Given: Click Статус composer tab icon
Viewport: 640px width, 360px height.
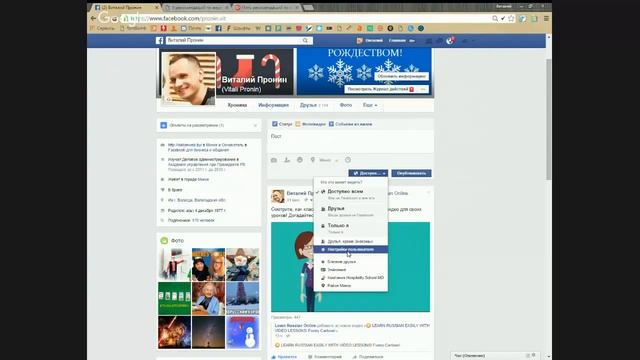Looking at the screenshot, I should 275,124.
